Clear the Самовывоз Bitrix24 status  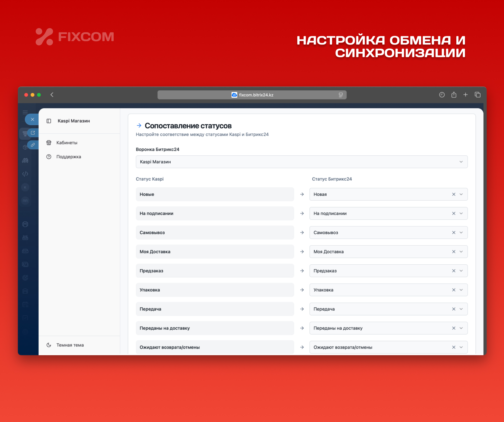pos(454,233)
